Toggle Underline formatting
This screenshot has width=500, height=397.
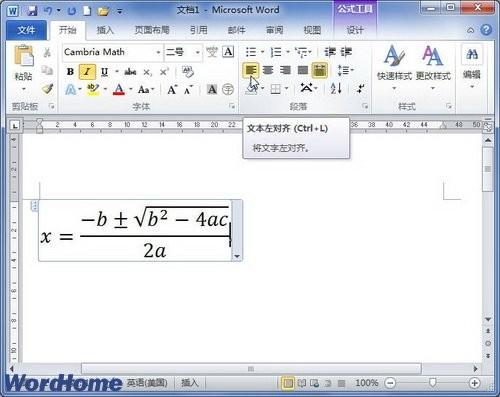click(x=104, y=72)
